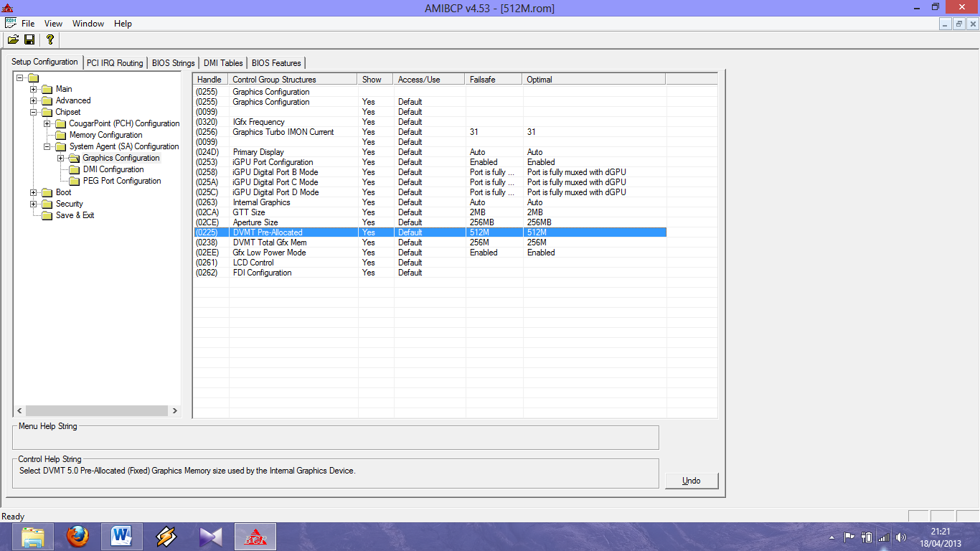
Task: Expand the Advanced tree node
Action: click(33, 100)
